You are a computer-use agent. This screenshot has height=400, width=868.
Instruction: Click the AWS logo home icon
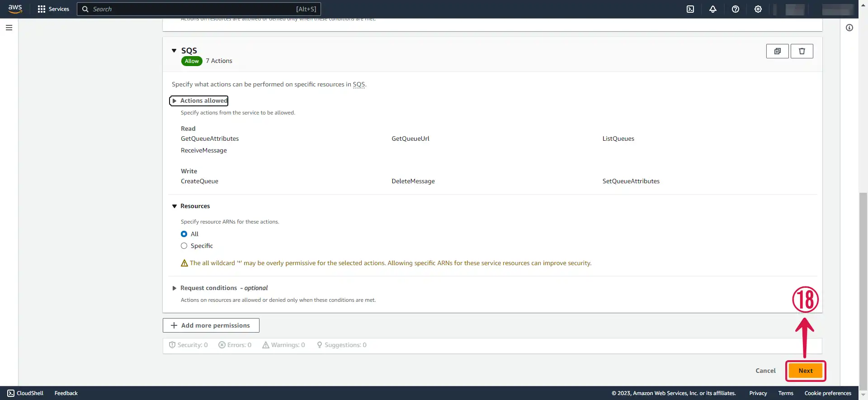pos(15,9)
